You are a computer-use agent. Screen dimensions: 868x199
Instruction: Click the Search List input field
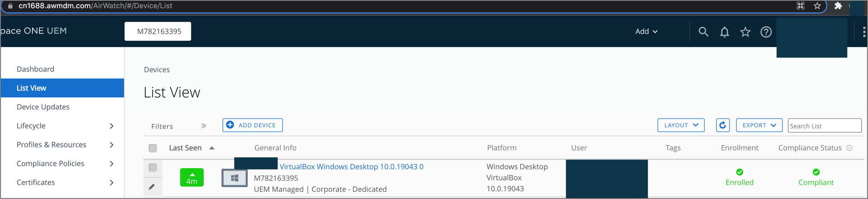point(824,126)
